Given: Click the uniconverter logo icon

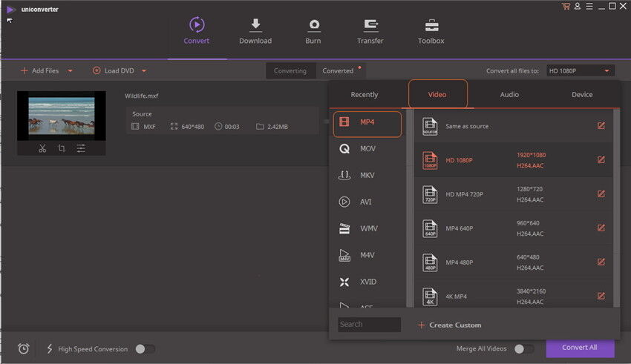Looking at the screenshot, I should click(11, 9).
